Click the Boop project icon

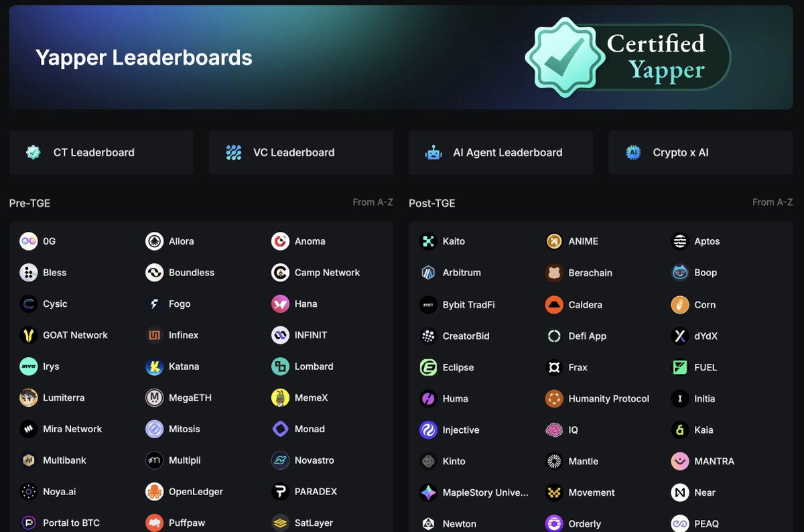pos(680,273)
